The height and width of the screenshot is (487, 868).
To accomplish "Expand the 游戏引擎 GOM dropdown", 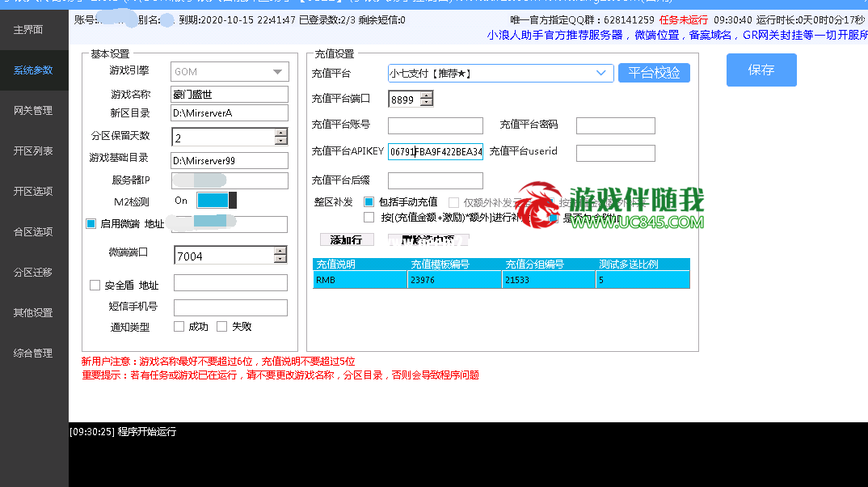I will click(x=277, y=71).
